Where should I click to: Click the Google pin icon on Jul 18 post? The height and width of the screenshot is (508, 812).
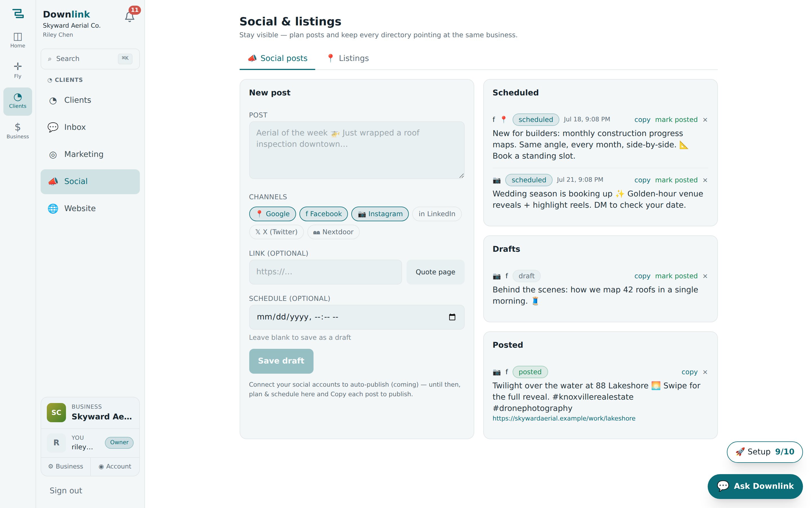tap(503, 120)
